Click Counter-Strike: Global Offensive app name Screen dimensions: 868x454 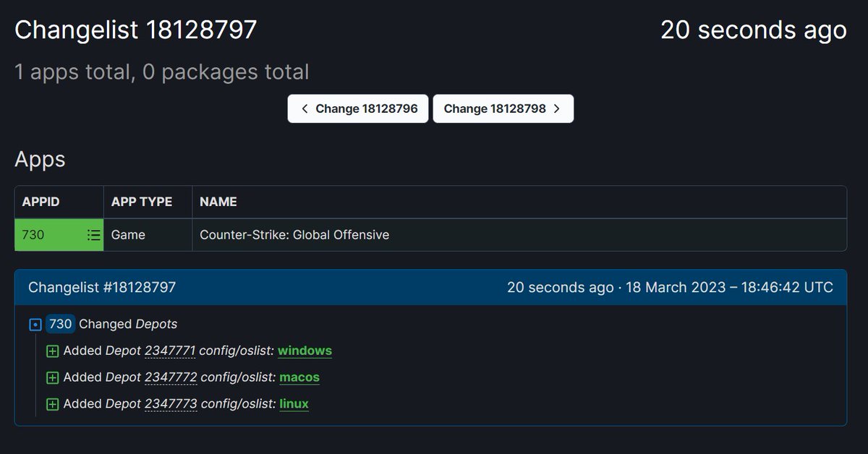pyautogui.click(x=294, y=235)
